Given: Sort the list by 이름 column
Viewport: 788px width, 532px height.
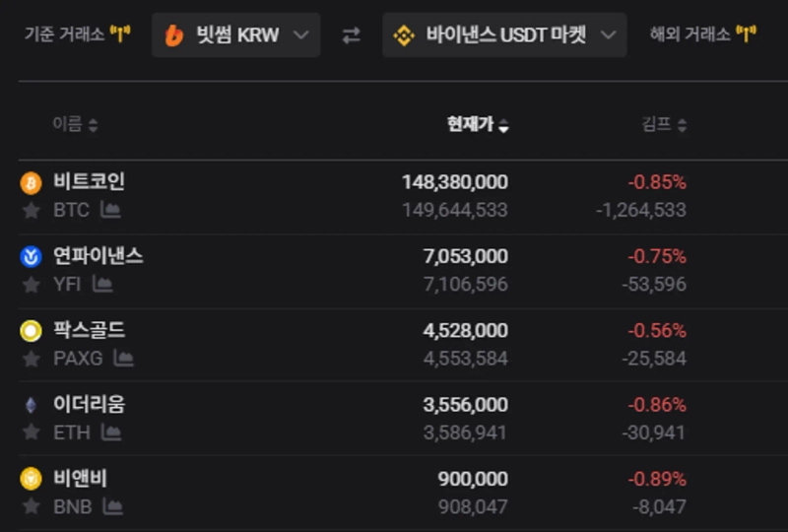Looking at the screenshot, I should pyautogui.click(x=75, y=124).
